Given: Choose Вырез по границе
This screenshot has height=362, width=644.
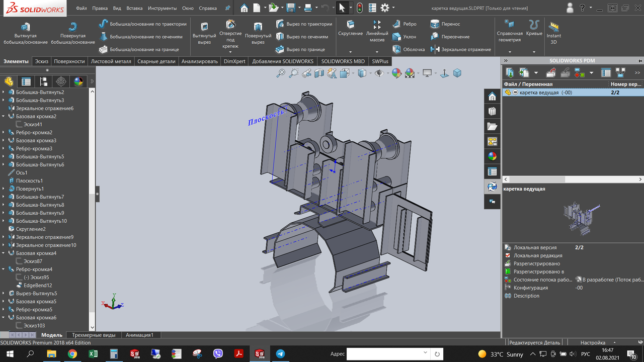Looking at the screenshot, I should [300, 49].
